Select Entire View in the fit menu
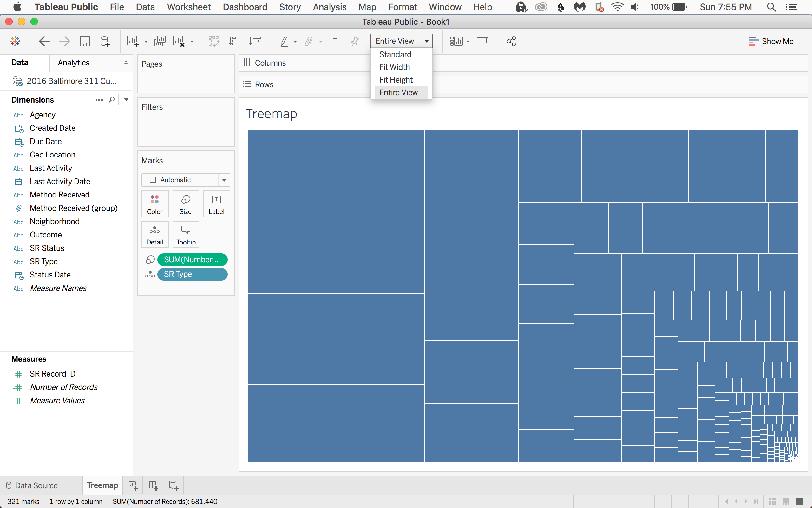 point(401,93)
